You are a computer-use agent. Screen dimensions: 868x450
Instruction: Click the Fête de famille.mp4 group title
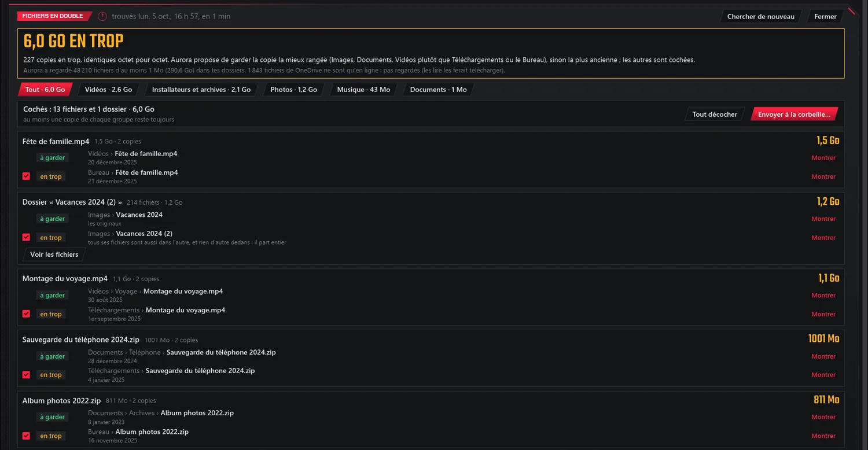point(56,141)
